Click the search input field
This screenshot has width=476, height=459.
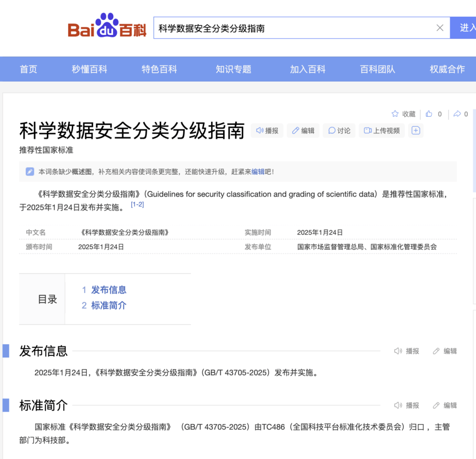291,28
